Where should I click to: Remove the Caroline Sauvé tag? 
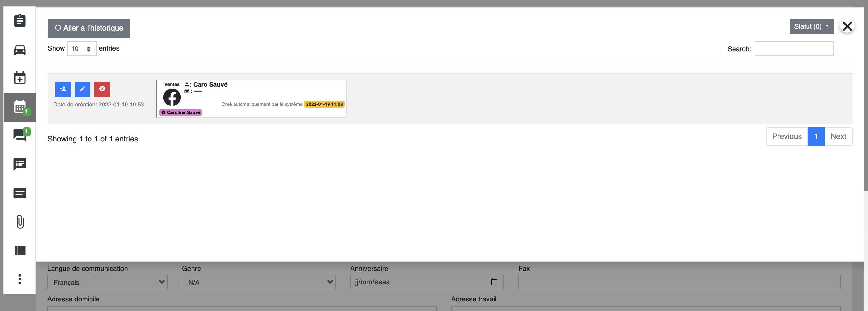[x=163, y=112]
